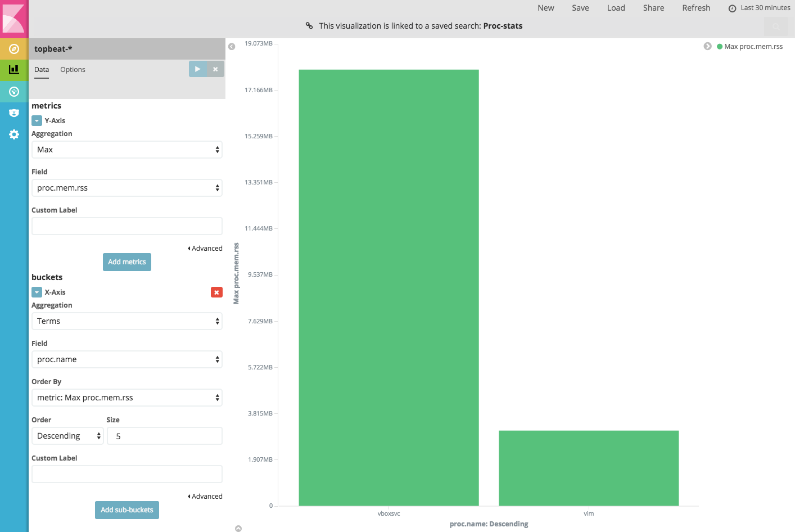This screenshot has height=532, width=795.
Task: Open the Order dropdown showing Descending
Action: pyautogui.click(x=67, y=436)
